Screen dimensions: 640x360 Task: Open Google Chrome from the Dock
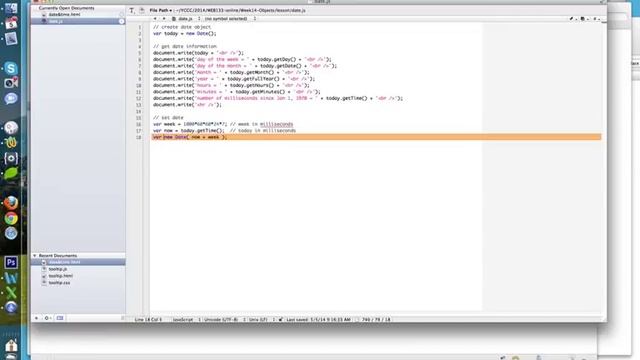click(11, 218)
